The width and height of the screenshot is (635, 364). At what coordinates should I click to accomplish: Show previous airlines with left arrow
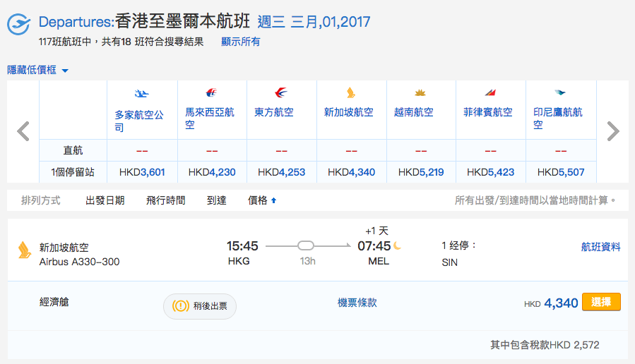(23, 131)
